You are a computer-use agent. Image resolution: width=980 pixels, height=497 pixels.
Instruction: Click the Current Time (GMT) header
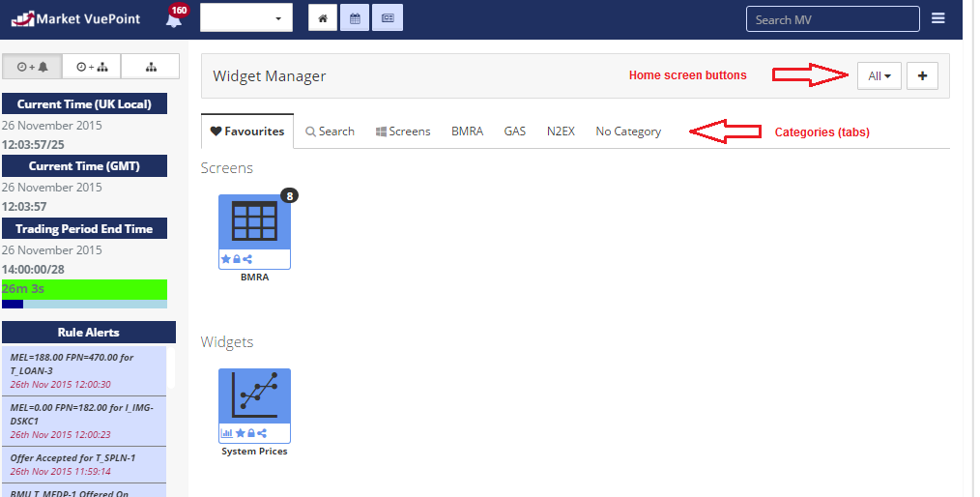point(84,165)
